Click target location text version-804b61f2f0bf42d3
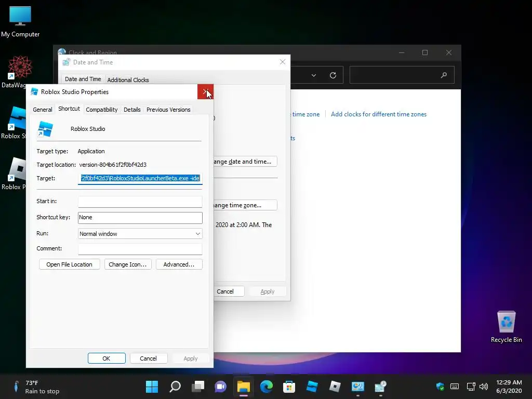This screenshot has width=532, height=399. (x=113, y=165)
